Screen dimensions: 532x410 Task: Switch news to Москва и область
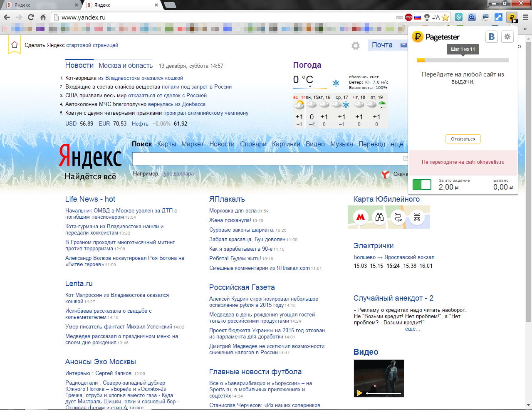click(126, 66)
